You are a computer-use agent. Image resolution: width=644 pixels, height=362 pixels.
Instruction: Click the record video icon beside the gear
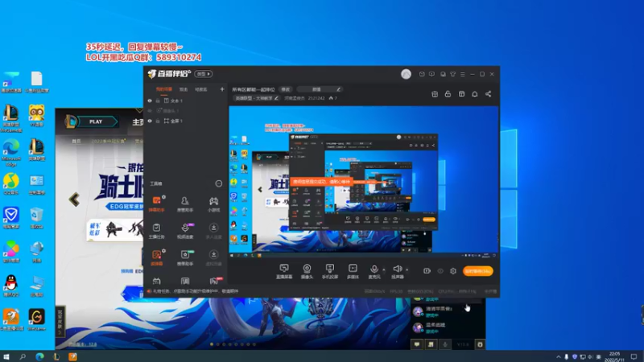[x=427, y=271]
